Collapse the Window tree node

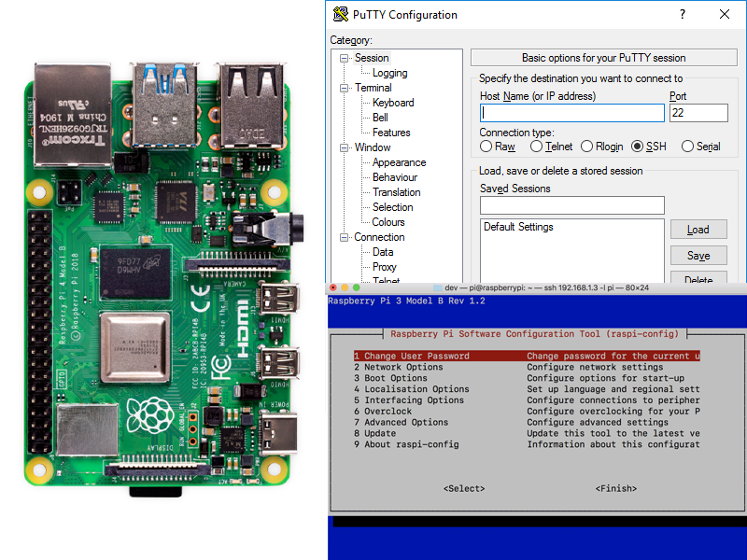pos(344,147)
